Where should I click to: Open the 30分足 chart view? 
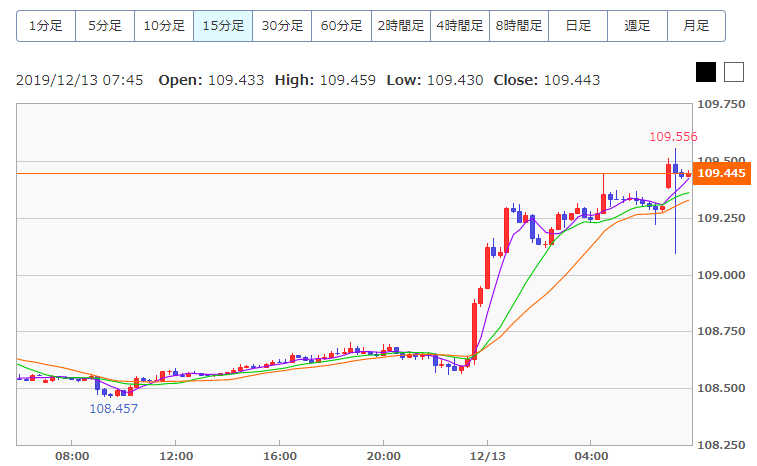(282, 26)
